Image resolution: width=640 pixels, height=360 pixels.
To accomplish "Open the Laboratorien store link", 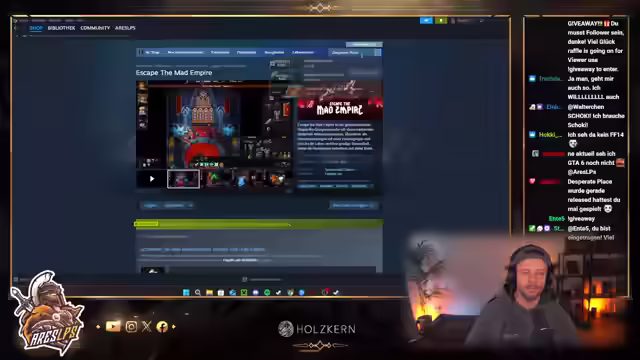I will [303, 52].
